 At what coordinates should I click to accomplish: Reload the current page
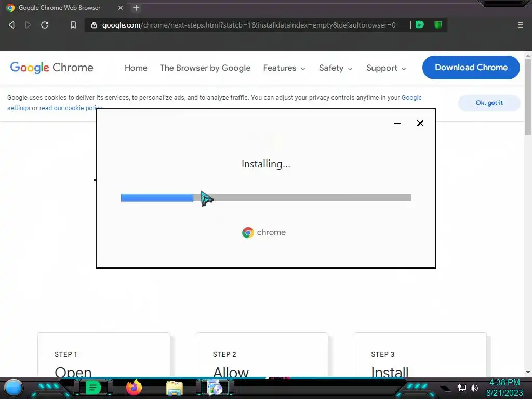tap(45, 25)
